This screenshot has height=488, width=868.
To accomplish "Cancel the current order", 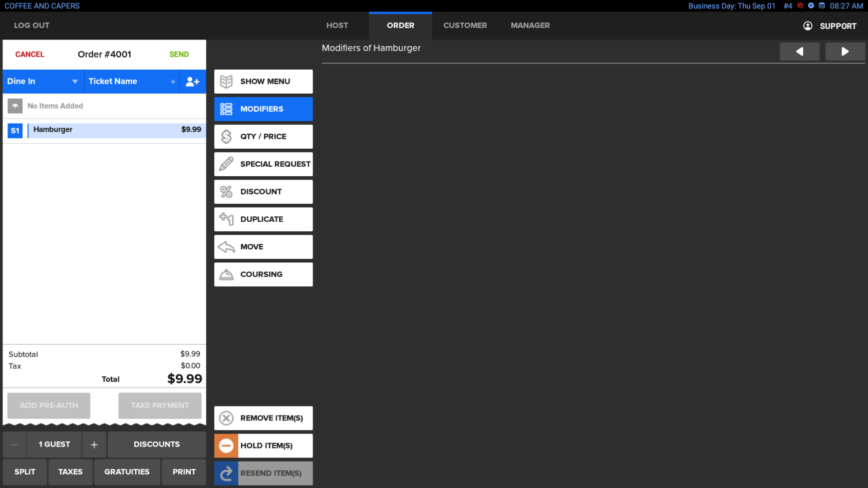I will click(30, 55).
